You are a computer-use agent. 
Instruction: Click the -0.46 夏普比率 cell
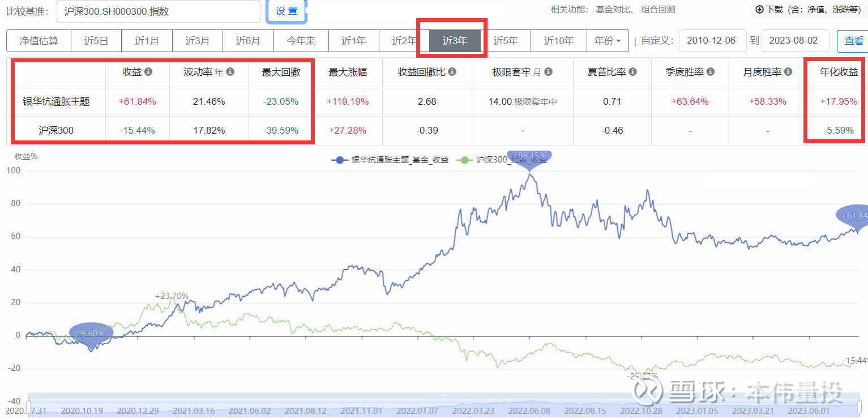pyautogui.click(x=612, y=130)
